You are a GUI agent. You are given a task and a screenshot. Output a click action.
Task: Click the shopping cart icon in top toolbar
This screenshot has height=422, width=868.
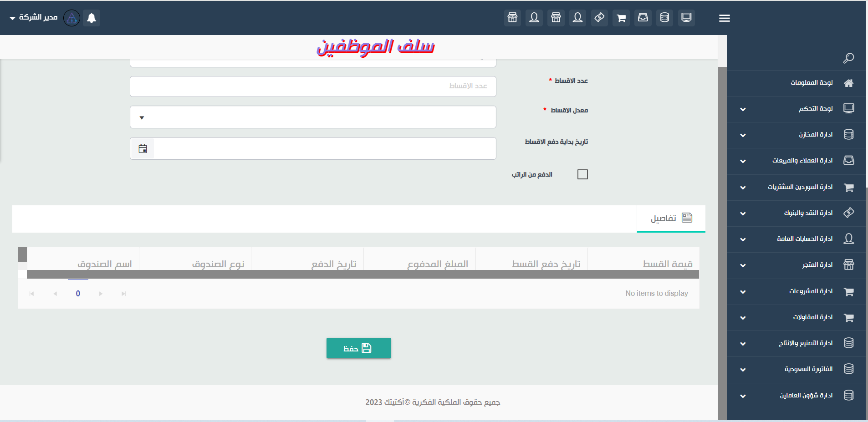pyautogui.click(x=621, y=18)
